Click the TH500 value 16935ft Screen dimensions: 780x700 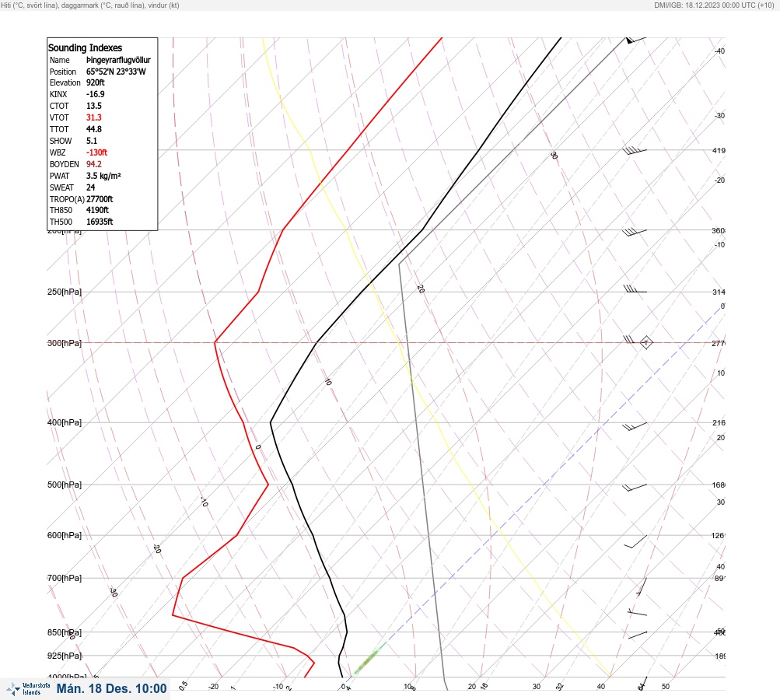point(100,222)
